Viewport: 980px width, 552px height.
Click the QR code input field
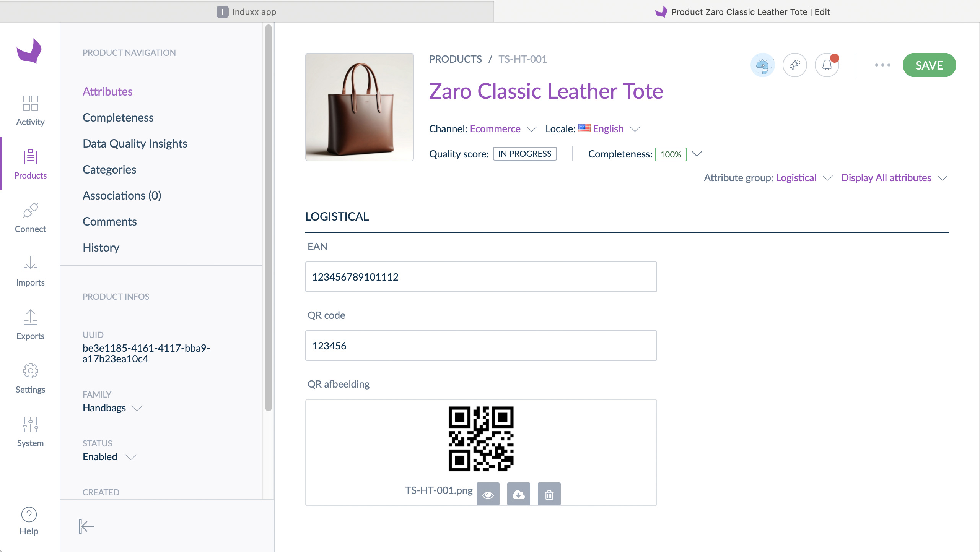coord(481,346)
